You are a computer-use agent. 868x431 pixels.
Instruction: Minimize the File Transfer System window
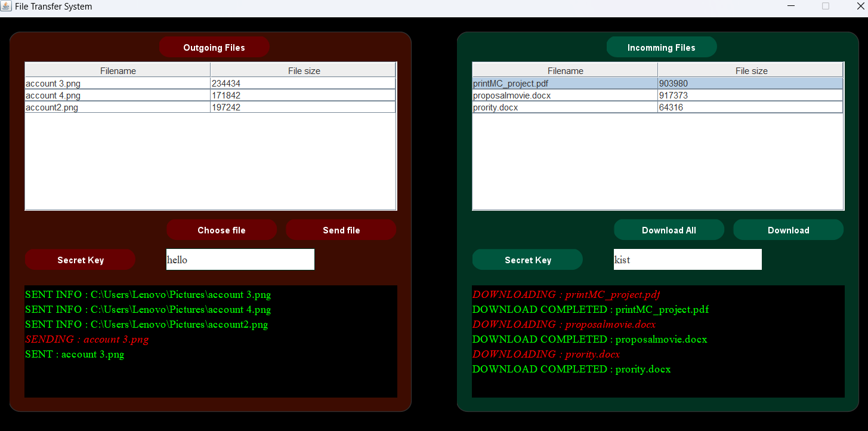791,6
